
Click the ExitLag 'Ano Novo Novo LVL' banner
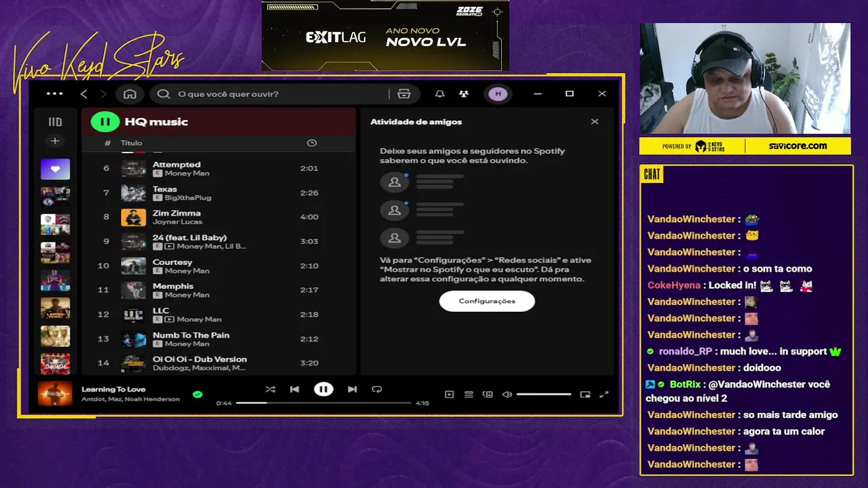[385, 35]
